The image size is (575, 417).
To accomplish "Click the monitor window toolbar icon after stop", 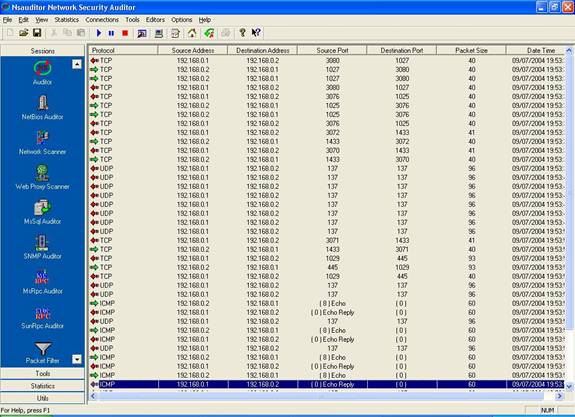I will pos(142,33).
